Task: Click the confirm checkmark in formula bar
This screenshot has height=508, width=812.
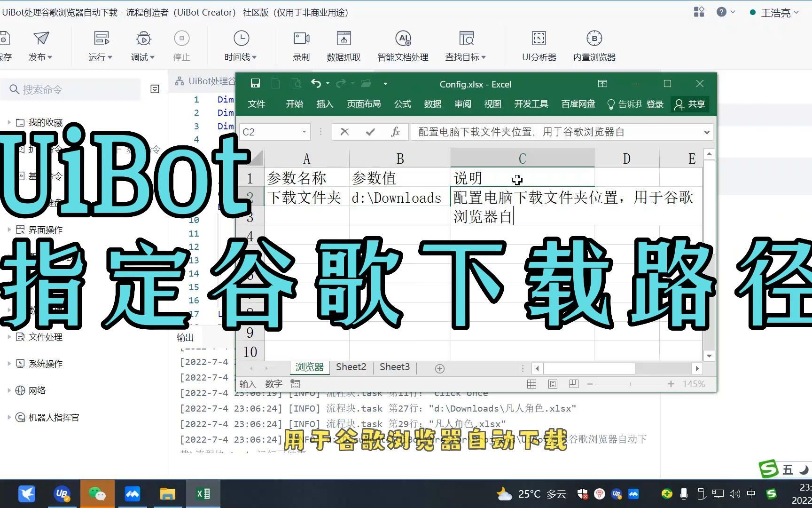Action: (370, 132)
